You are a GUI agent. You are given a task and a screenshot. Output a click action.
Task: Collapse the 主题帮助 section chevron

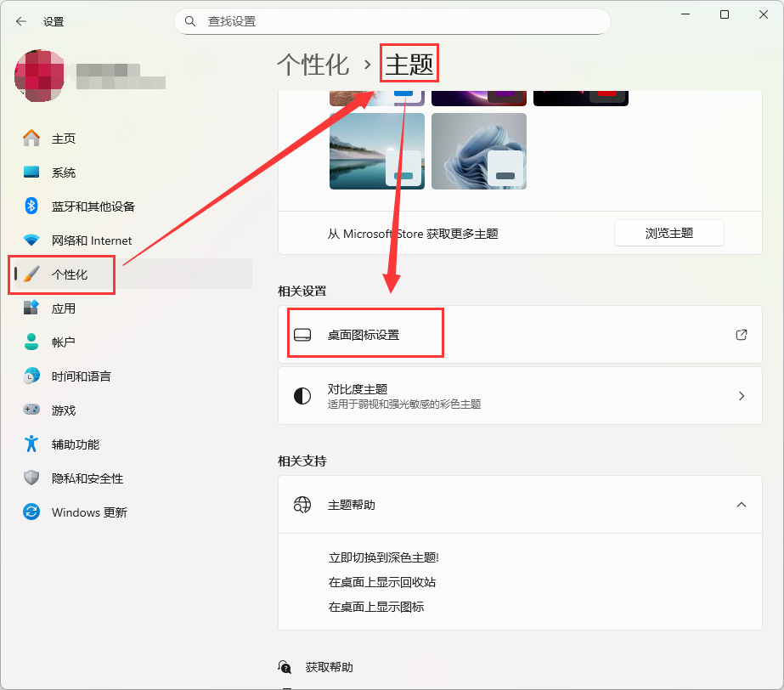click(741, 505)
